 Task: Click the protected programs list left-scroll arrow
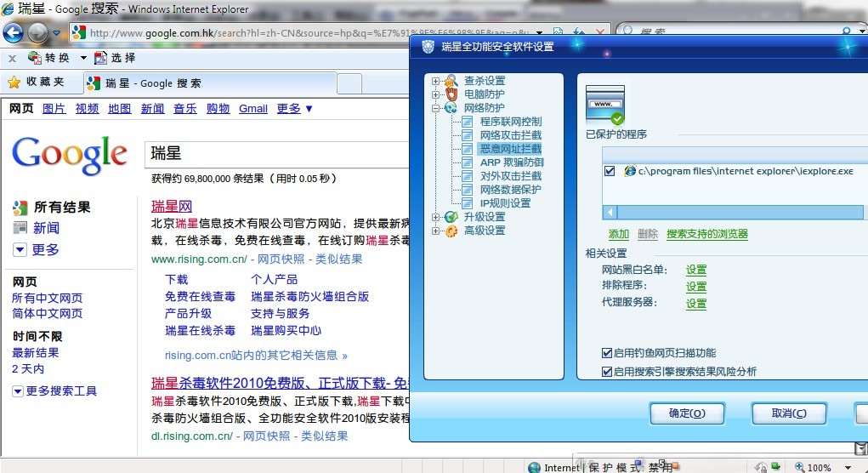coord(610,212)
